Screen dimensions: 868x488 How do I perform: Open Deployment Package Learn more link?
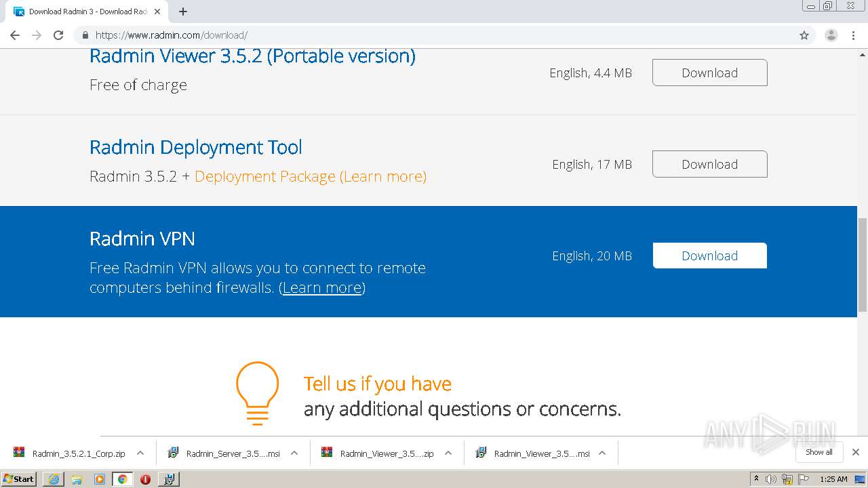coord(311,176)
